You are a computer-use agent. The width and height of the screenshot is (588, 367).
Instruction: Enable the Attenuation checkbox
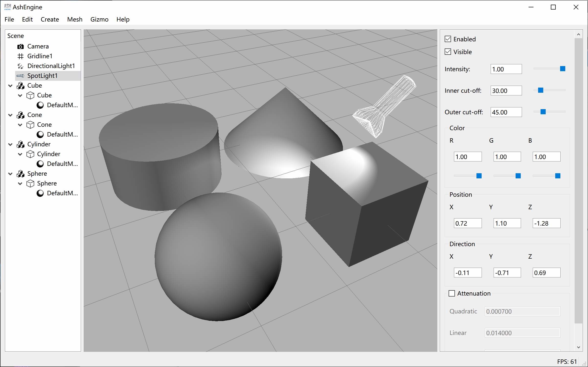pos(452,293)
